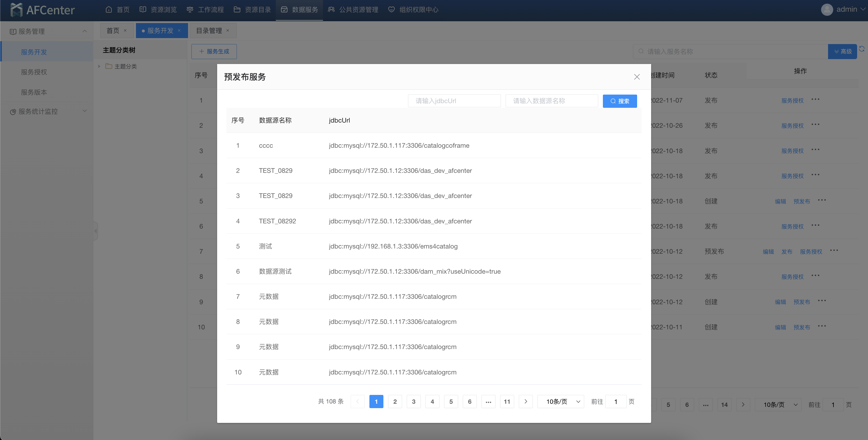Open more options ellipsis for row 7
This screenshot has width=868, height=440.
(x=834, y=251)
